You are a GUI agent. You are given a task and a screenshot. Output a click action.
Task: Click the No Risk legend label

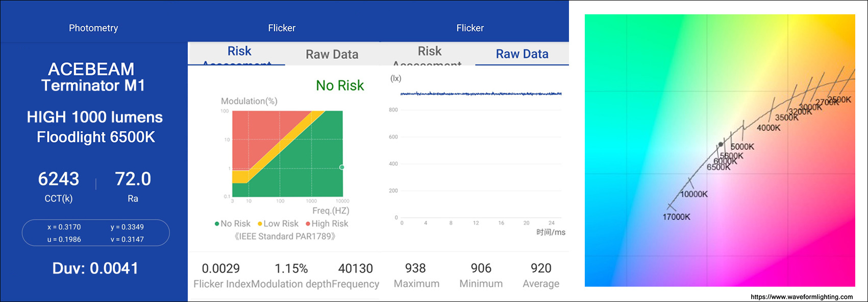pos(235,224)
